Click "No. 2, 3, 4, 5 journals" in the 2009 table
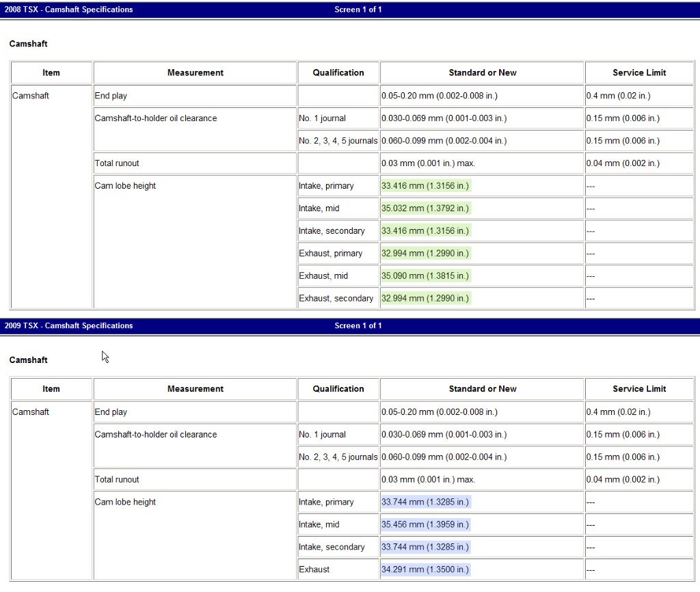The width and height of the screenshot is (700, 592). [338, 457]
